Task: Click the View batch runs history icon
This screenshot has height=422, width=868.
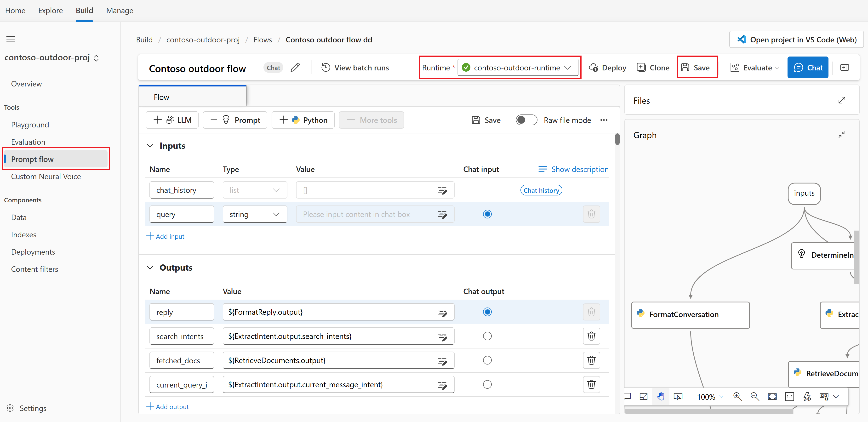Action: [325, 67]
